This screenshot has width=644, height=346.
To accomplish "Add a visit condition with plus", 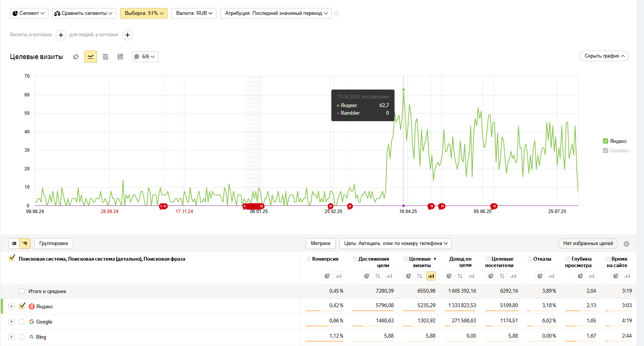I will (x=61, y=35).
